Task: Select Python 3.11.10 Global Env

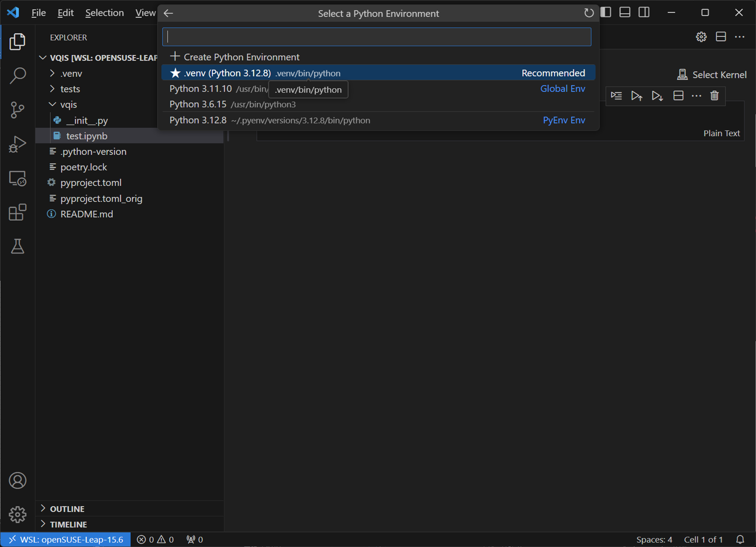Action: (x=378, y=88)
